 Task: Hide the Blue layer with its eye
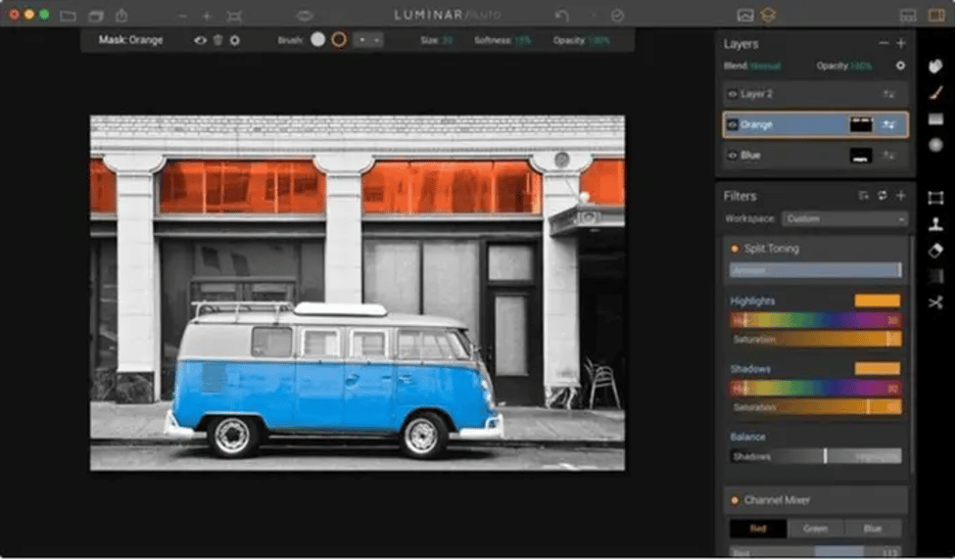tap(733, 156)
